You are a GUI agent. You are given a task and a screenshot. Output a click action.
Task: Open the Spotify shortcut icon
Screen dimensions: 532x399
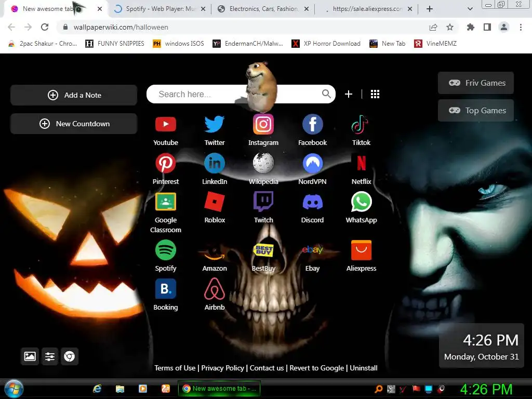click(166, 250)
